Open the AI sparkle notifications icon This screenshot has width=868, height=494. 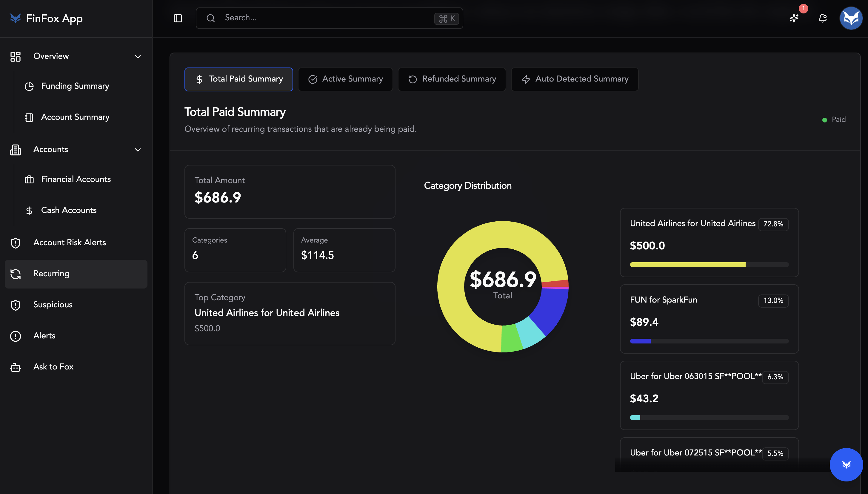(794, 18)
